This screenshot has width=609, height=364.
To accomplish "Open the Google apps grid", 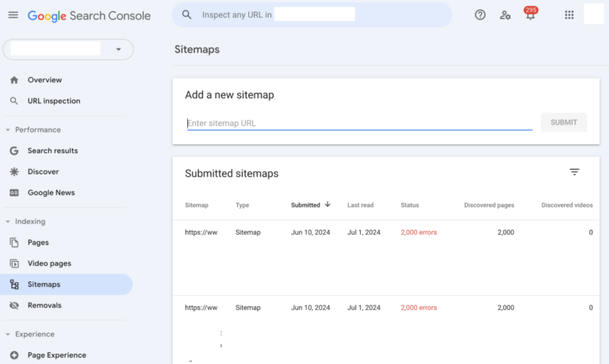I will (x=569, y=15).
